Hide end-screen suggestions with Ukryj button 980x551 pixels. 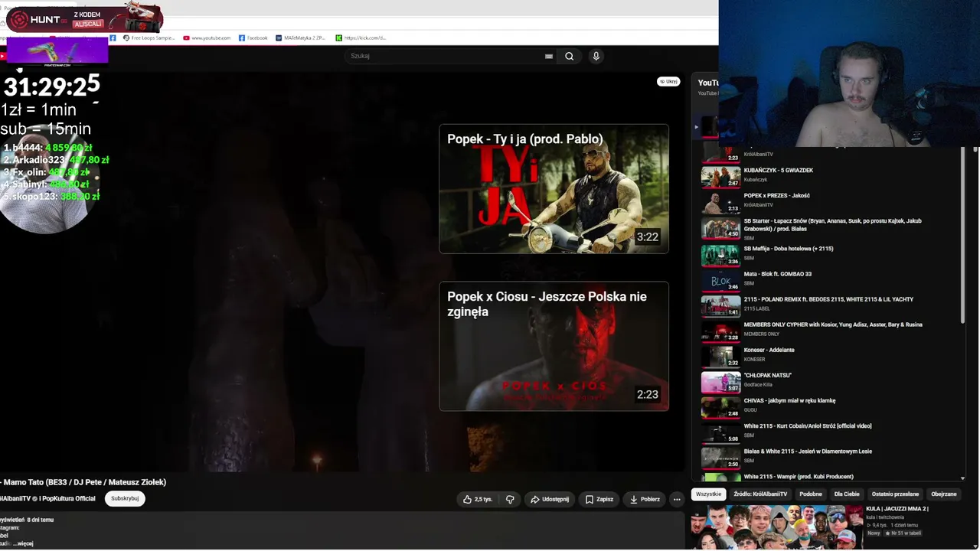pos(668,81)
